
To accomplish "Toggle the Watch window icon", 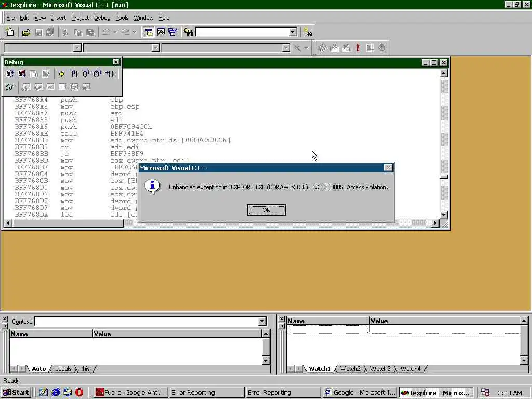I will 26,87.
